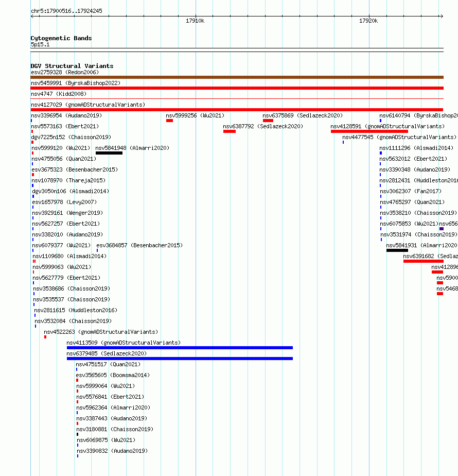The height and width of the screenshot is (476, 458).
Task: Select nsv3538210 (Chaisson2019) label
Action: [418, 213]
